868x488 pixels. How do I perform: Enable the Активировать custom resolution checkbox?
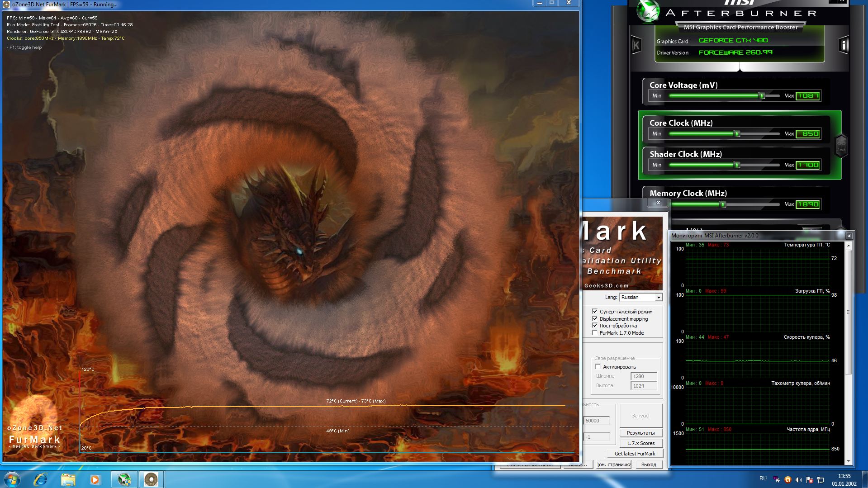pyautogui.click(x=598, y=366)
